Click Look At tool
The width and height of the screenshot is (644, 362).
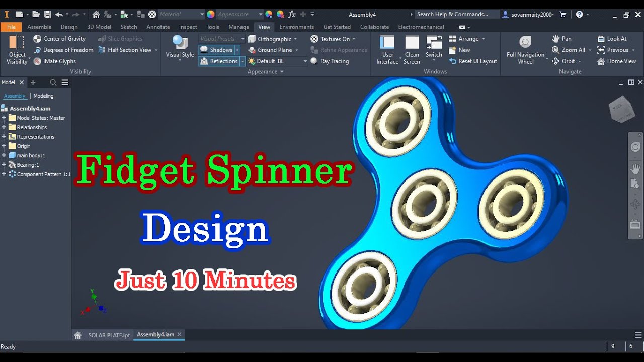click(x=612, y=39)
